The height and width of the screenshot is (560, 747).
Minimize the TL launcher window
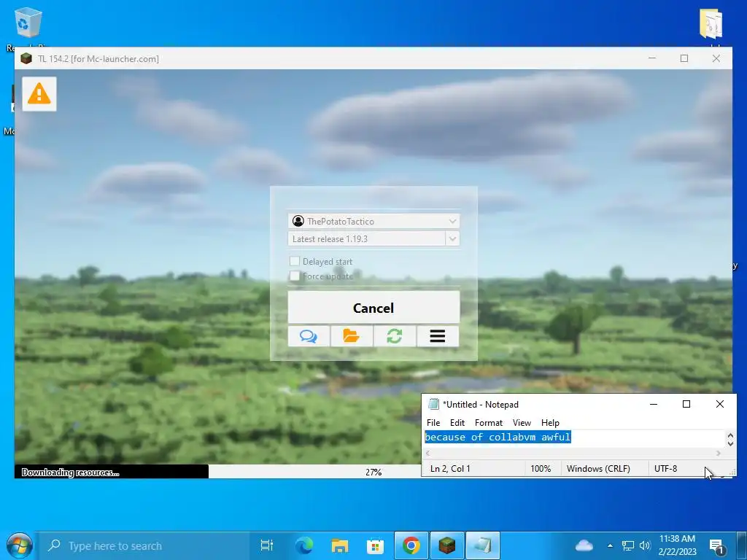(x=652, y=58)
